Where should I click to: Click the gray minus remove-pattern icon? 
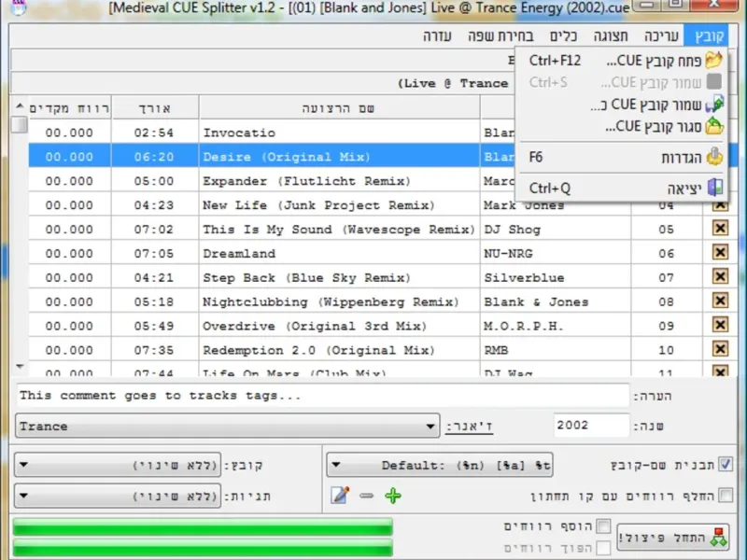point(366,496)
